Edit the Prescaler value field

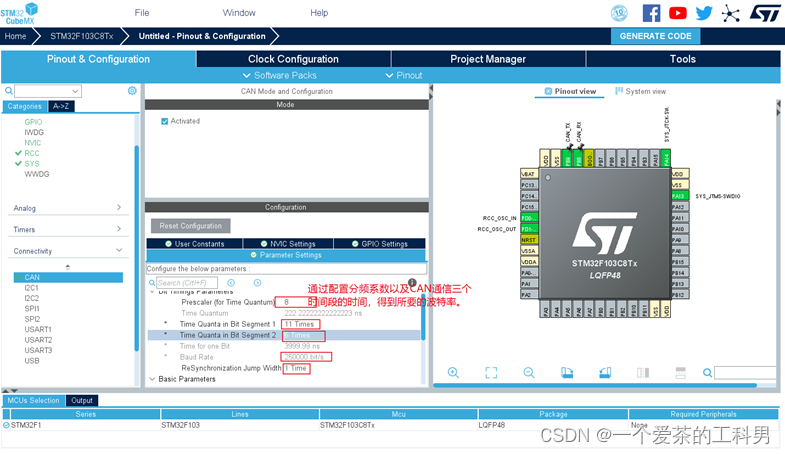tap(296, 302)
